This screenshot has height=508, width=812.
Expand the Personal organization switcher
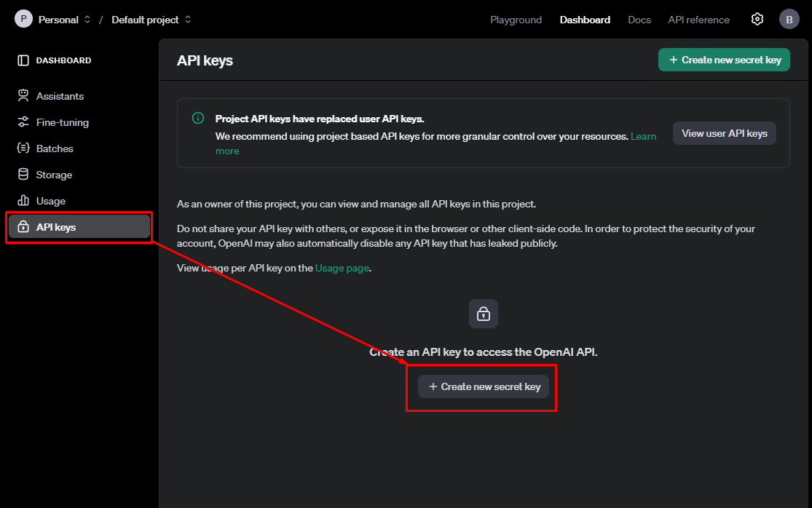pyautogui.click(x=87, y=19)
